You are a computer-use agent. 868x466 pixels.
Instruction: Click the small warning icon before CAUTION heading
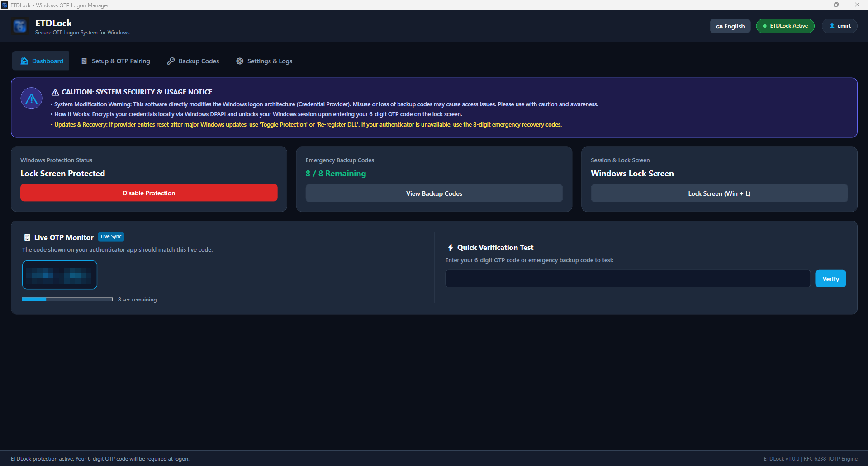pos(55,92)
